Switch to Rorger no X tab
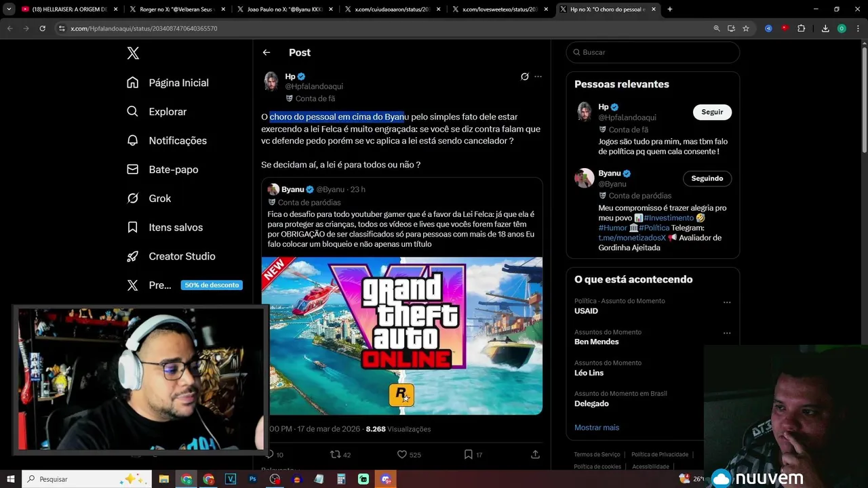Image resolution: width=868 pixels, height=488 pixels. pyautogui.click(x=178, y=9)
